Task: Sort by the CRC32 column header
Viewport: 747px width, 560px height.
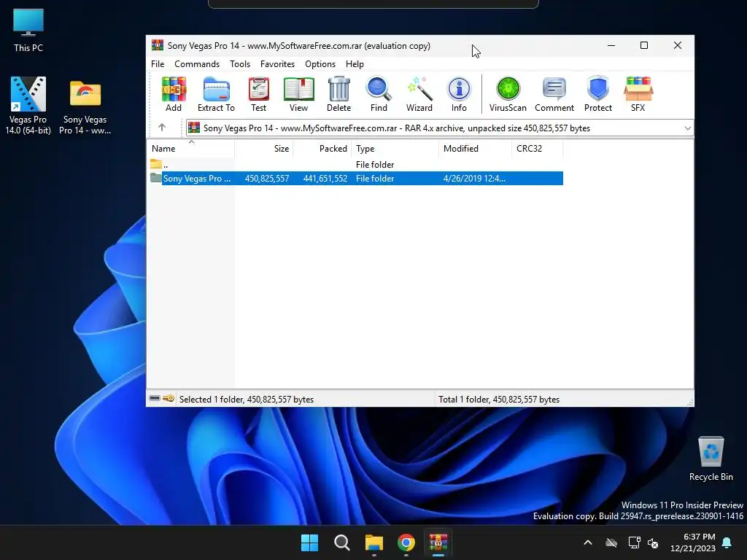Action: pos(537,149)
